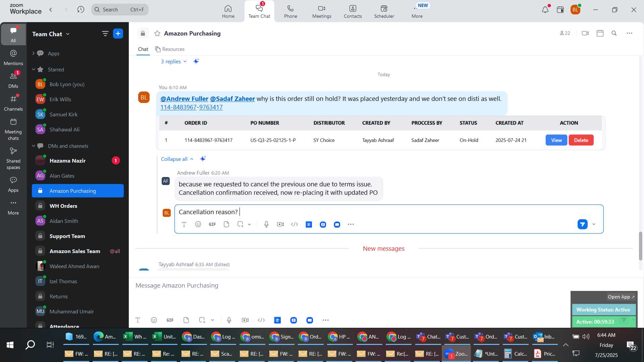Viewport: 644px width, 362px height.
Task: Send the reply message
Action: coord(583,224)
